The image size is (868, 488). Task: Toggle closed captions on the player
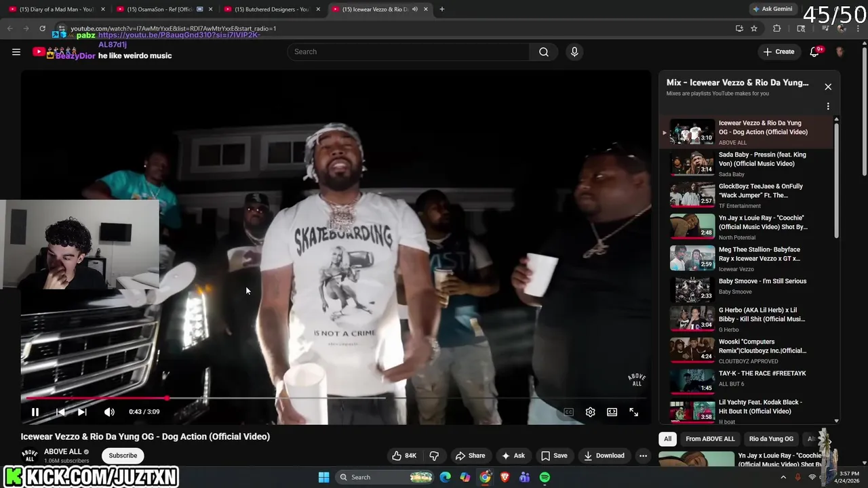[568, 411]
